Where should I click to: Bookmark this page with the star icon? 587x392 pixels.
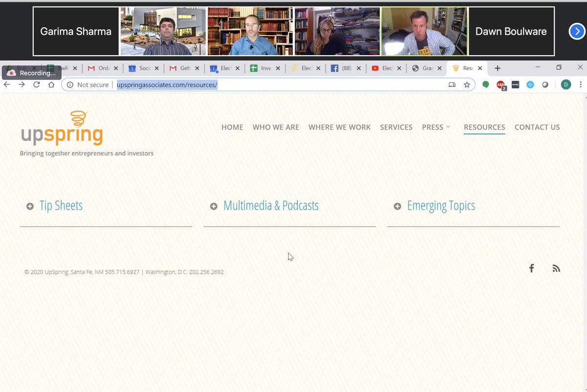467,85
